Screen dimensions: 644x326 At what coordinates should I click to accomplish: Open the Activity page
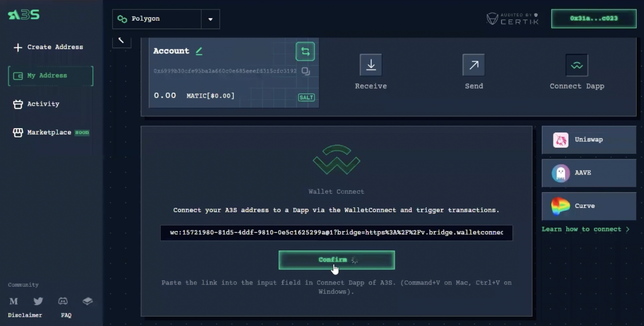[36, 104]
